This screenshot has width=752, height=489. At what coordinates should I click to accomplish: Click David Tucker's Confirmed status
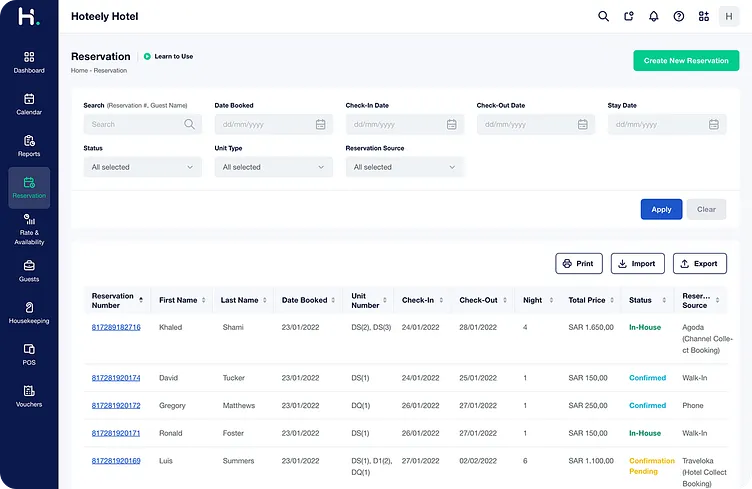[x=647, y=378]
